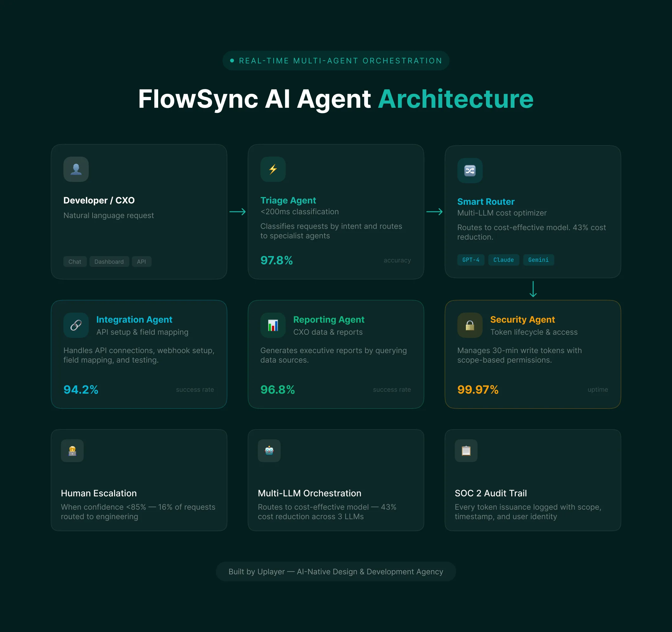This screenshot has height=632, width=672.
Task: Click the Smart Router heading
Action: 486,202
